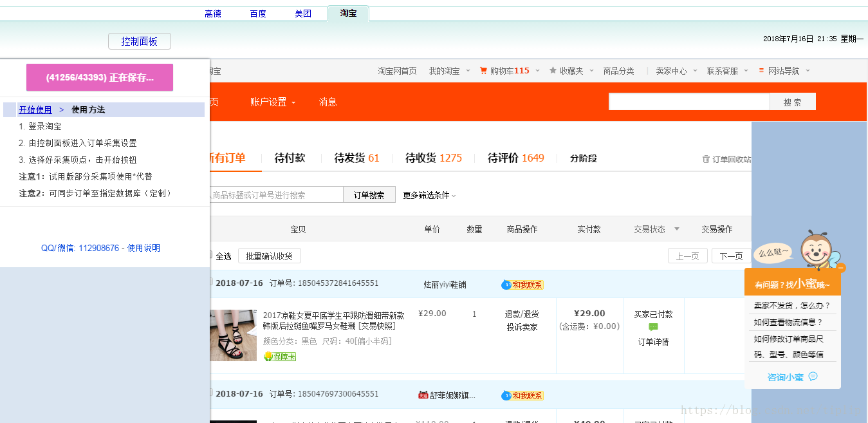Switch to the 高德 tab
This screenshot has height=423, width=868.
(213, 14)
